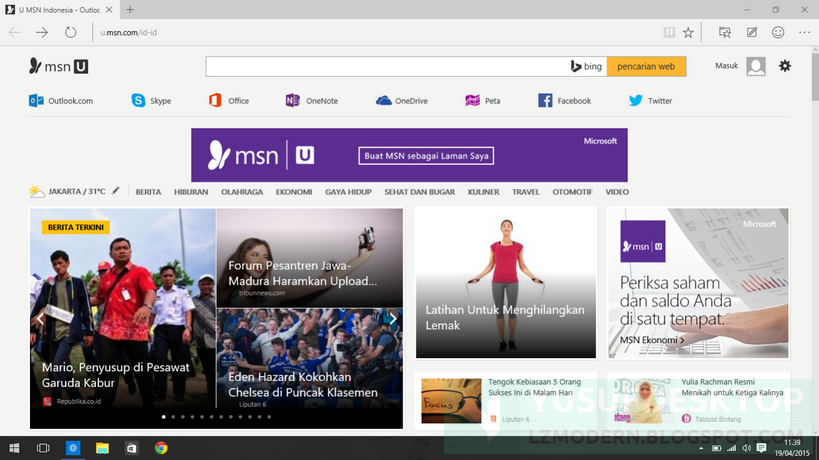Screen dimensions: 819x460
Task: Open Skype shortcut
Action: [151, 101]
